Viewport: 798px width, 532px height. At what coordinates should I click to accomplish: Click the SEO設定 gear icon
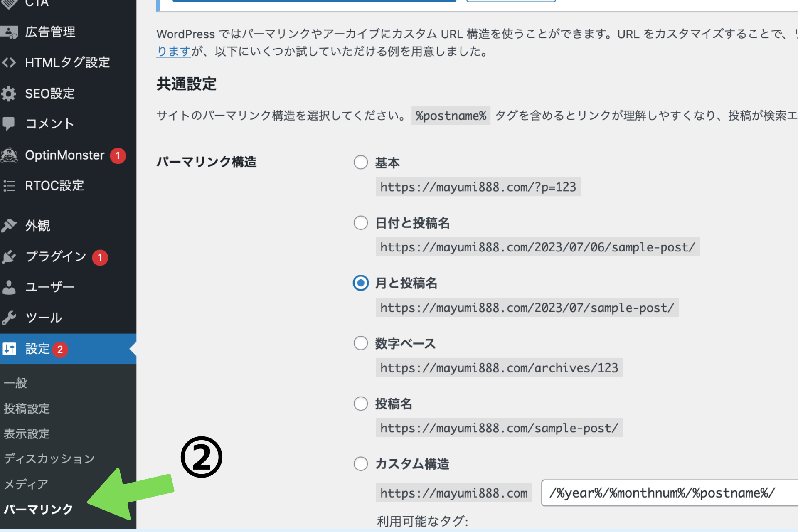pos(9,94)
